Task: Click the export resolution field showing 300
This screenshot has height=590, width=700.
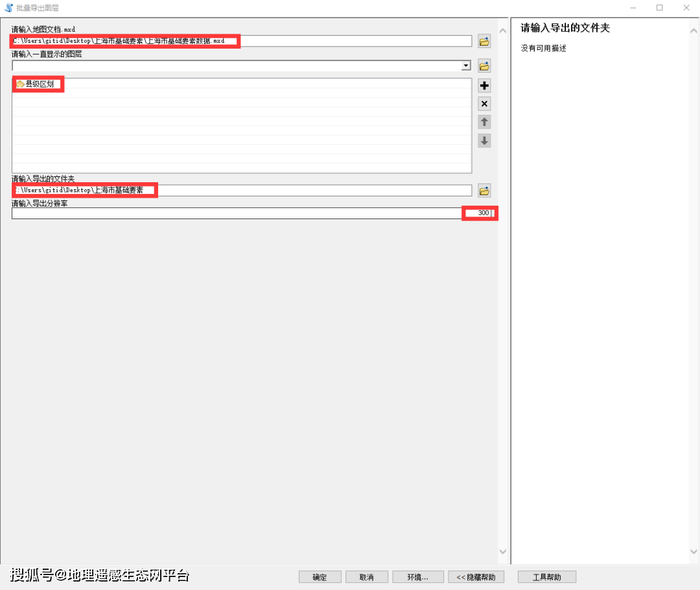Action: click(480, 213)
